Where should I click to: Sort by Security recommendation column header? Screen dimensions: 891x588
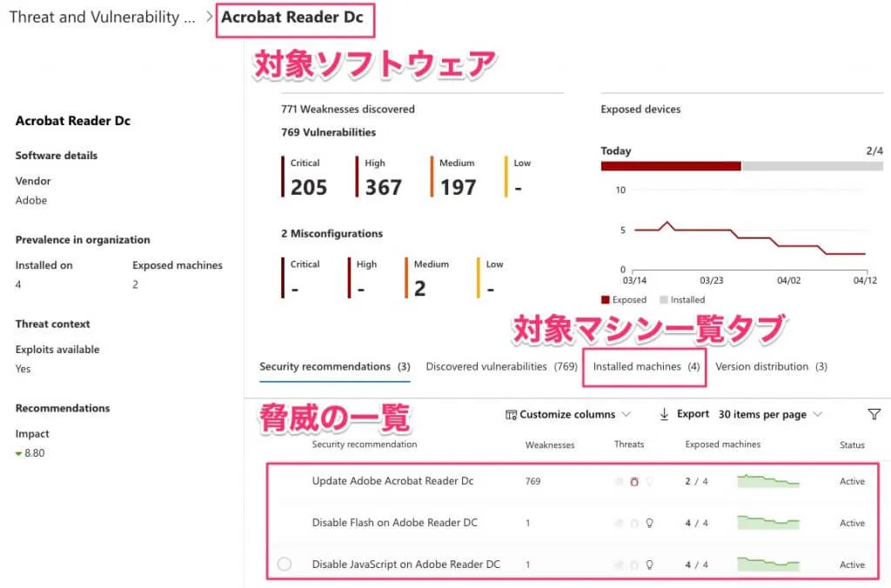(x=365, y=444)
